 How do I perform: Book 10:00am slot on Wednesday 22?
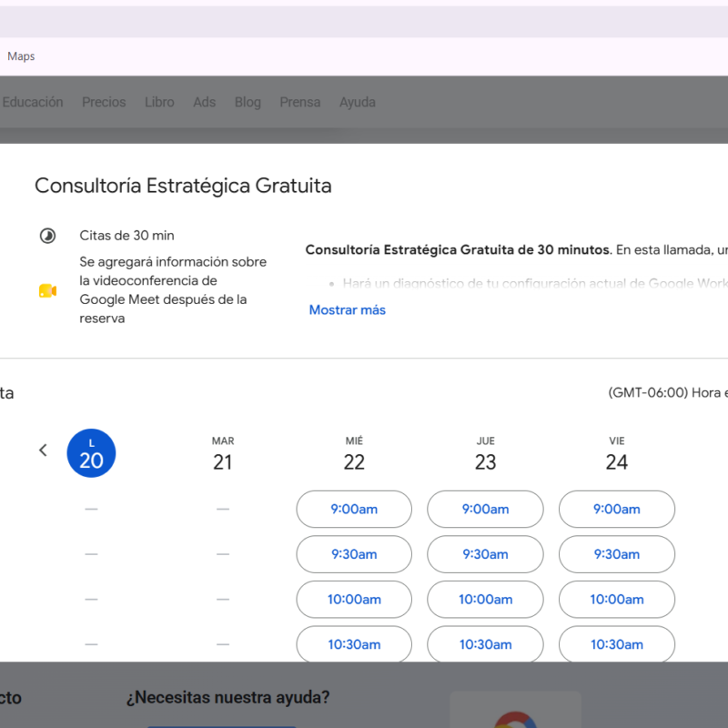pos(354,600)
